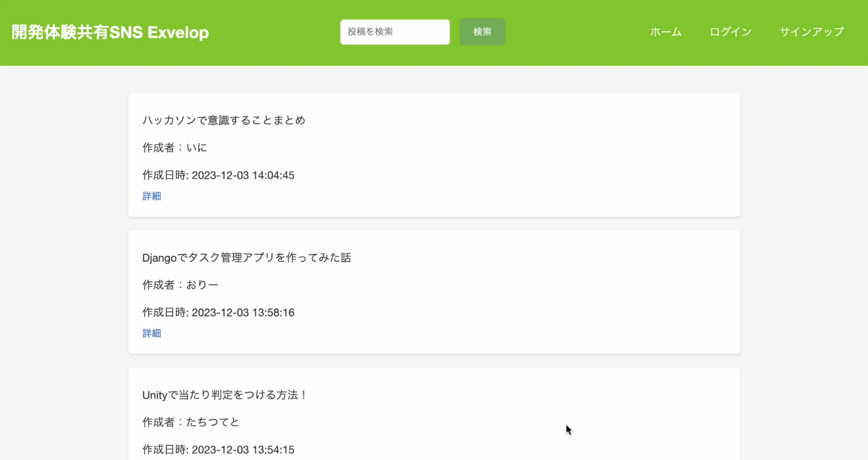Open the ホーム navigation link

click(x=665, y=32)
